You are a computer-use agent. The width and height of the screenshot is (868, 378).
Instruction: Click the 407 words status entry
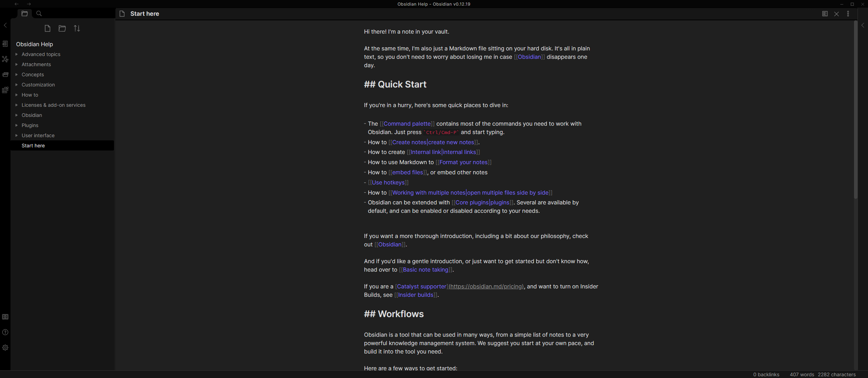(x=802, y=374)
